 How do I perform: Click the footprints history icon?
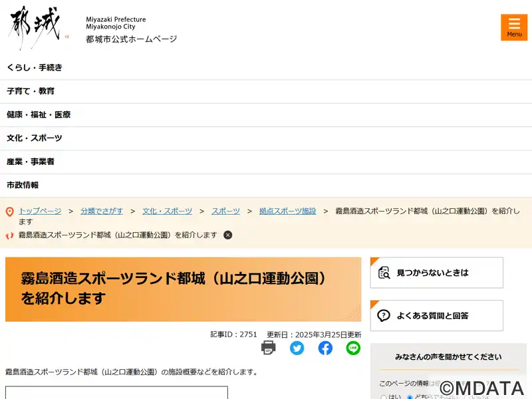click(9, 235)
